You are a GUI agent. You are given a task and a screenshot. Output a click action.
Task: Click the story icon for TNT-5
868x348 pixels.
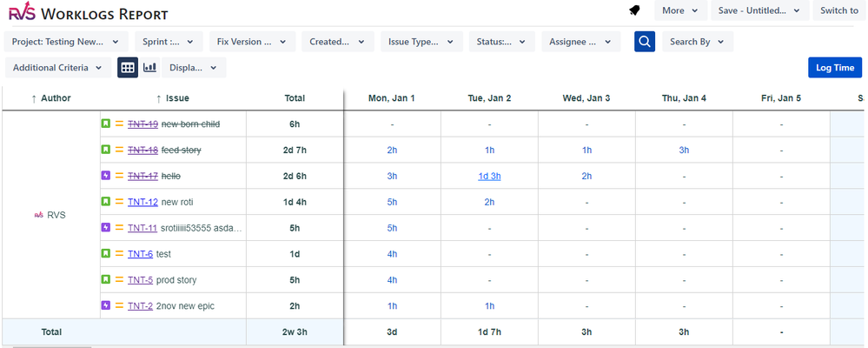point(106,279)
